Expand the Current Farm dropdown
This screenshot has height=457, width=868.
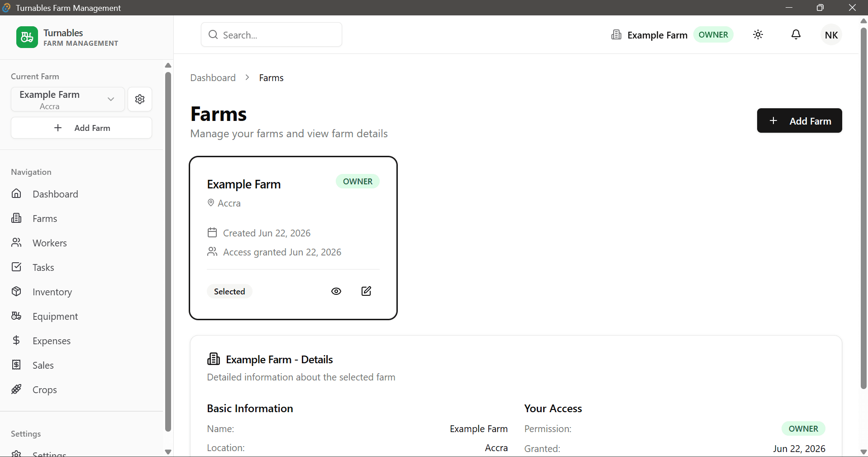pos(68,99)
